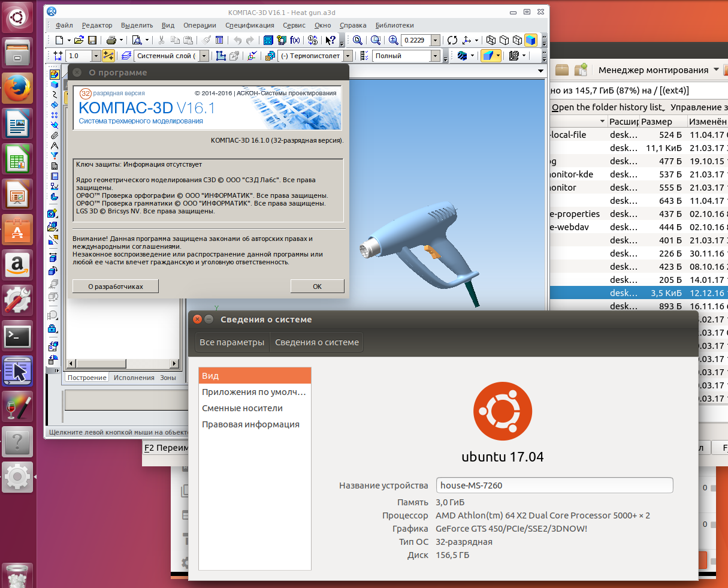This screenshot has width=728, height=588.
Task: Expand the step value 1.0 dropdown
Action: click(96, 56)
